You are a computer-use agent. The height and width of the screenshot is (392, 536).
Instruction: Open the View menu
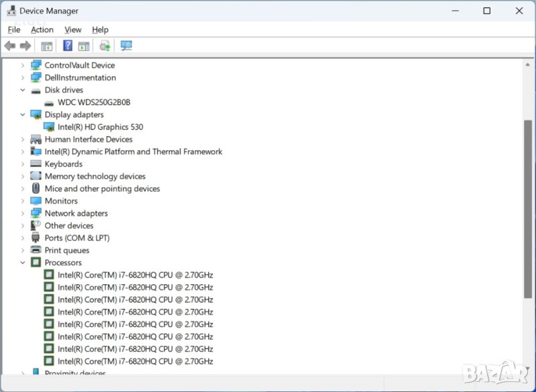[x=73, y=29]
